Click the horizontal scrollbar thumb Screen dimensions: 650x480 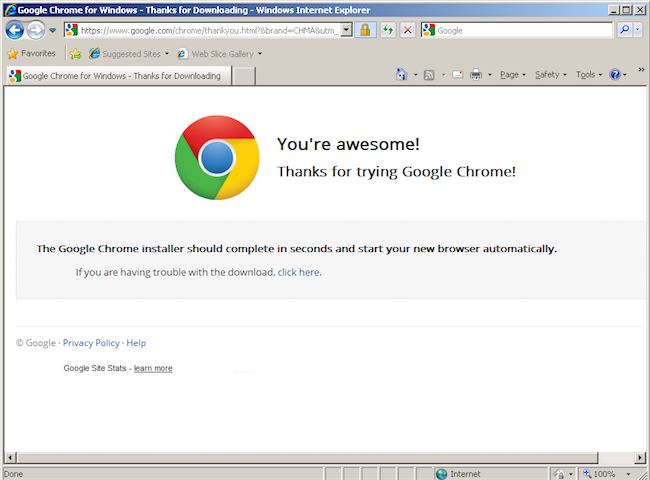pos(308,458)
